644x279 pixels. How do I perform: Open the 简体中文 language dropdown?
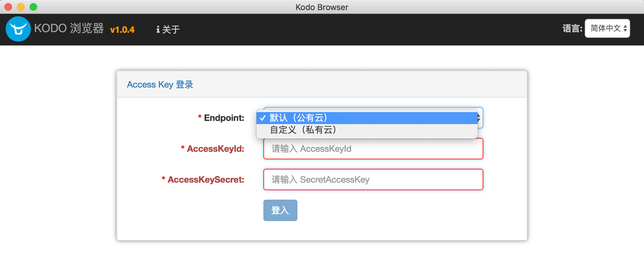coord(607,29)
